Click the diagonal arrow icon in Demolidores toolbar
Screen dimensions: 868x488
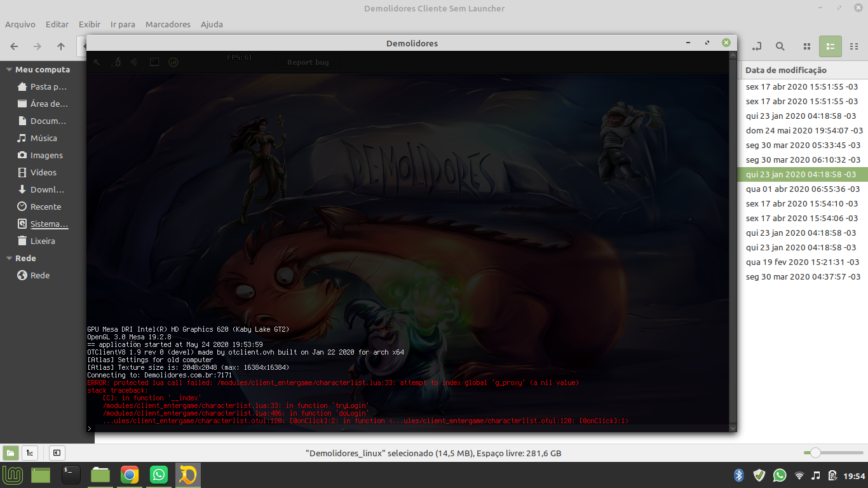[97, 62]
